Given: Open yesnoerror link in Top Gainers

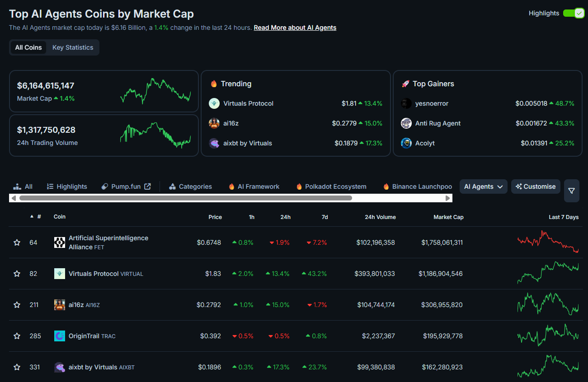Looking at the screenshot, I should [x=432, y=103].
